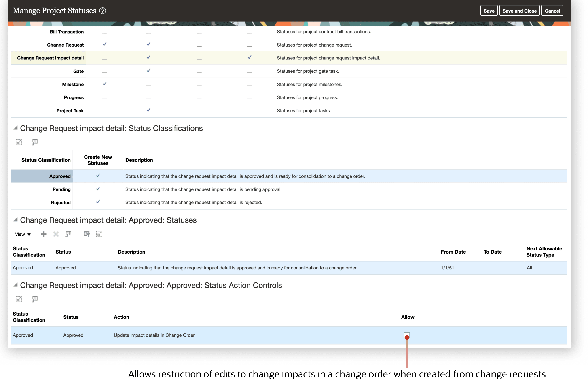The height and width of the screenshot is (390, 588).
Task: Export Approved statuses to Excel
Action: click(x=69, y=234)
